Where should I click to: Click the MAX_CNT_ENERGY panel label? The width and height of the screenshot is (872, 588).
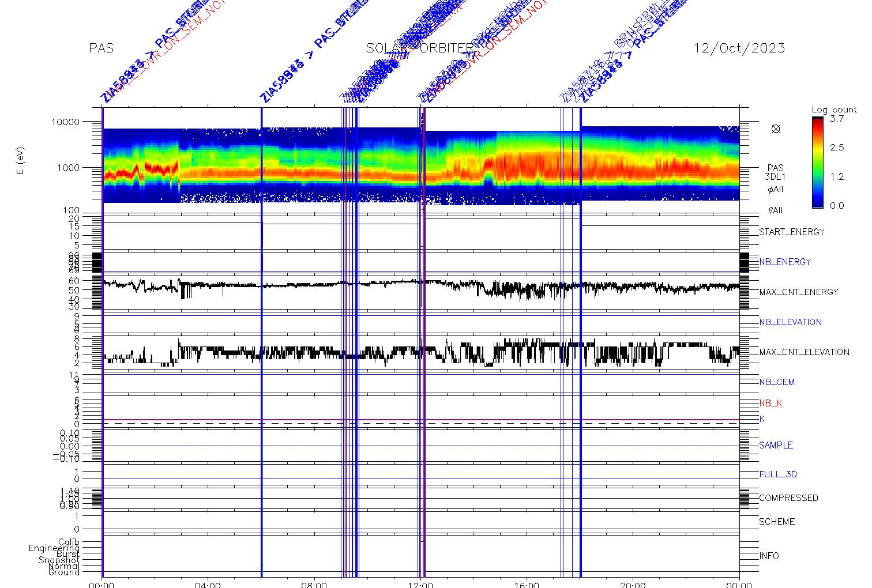click(799, 292)
